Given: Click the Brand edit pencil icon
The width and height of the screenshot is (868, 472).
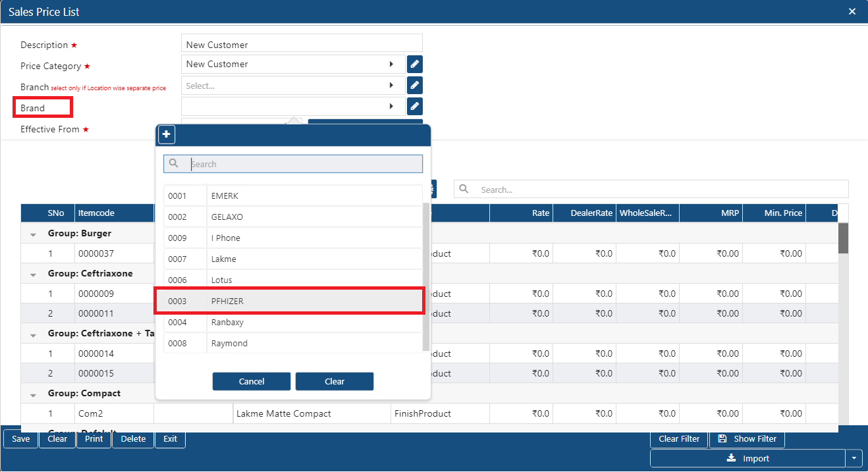Looking at the screenshot, I should click(x=414, y=107).
